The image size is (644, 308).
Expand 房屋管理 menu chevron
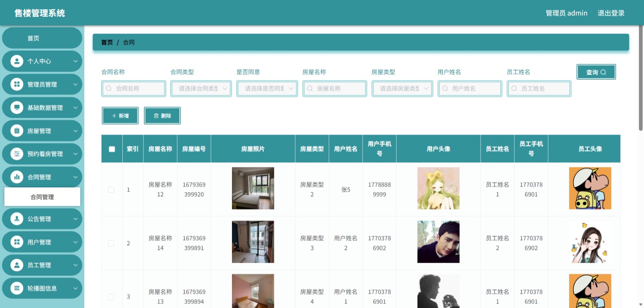coord(75,131)
